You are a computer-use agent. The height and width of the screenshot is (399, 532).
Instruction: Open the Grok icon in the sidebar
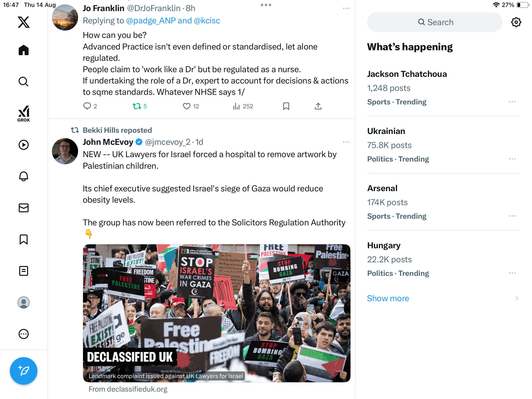(x=24, y=114)
